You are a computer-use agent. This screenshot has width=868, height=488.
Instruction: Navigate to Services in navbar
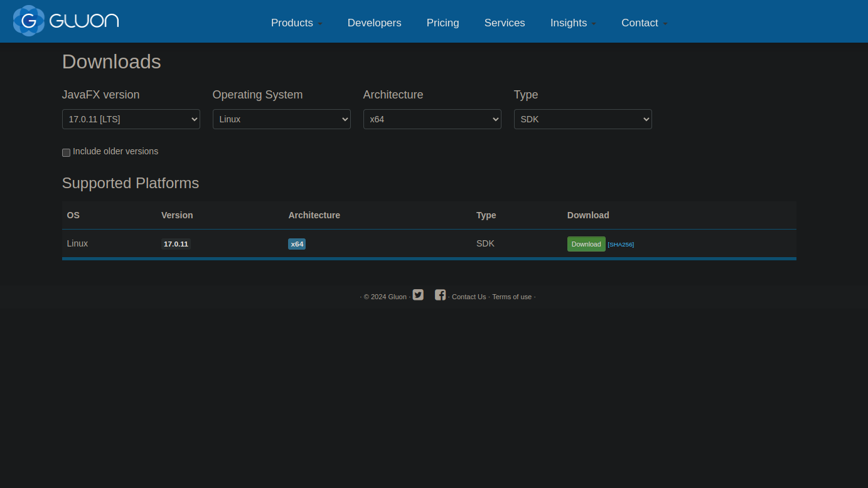pyautogui.click(x=505, y=23)
